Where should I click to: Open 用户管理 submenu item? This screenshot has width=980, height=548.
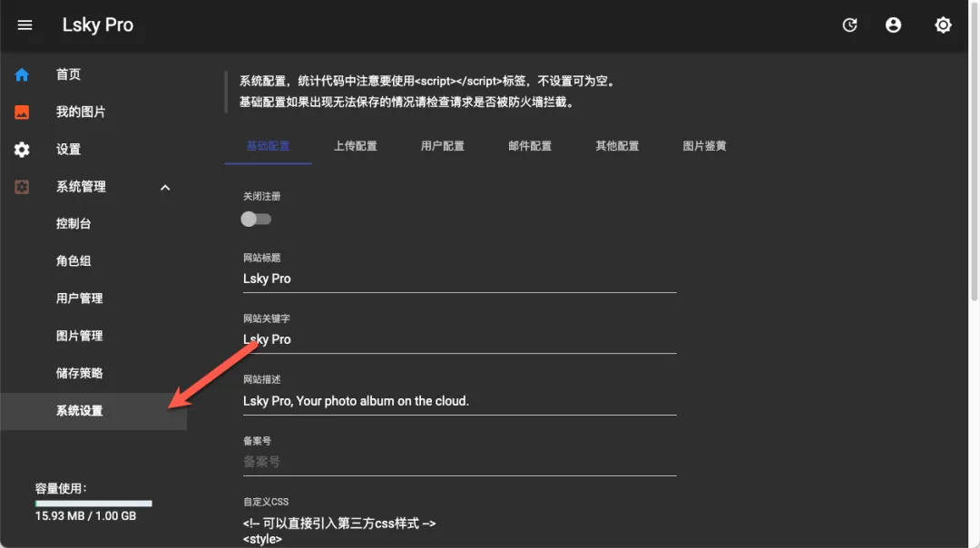pos(79,298)
